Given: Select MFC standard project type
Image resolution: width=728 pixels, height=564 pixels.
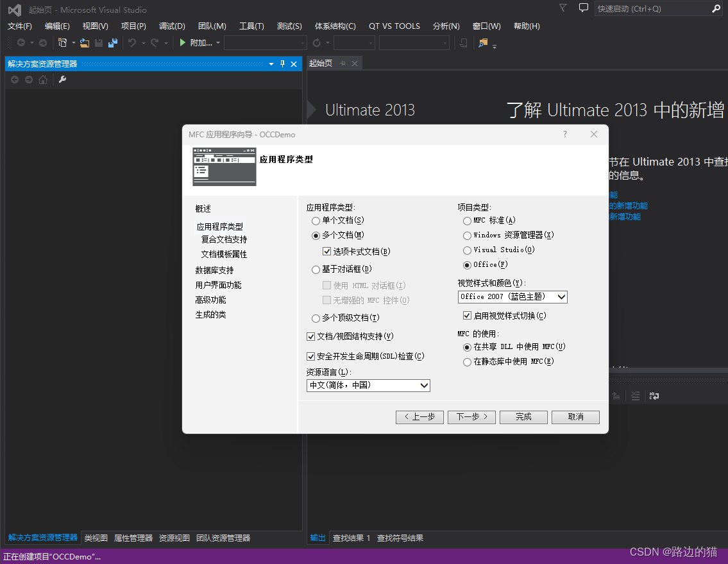Looking at the screenshot, I should [x=467, y=221].
